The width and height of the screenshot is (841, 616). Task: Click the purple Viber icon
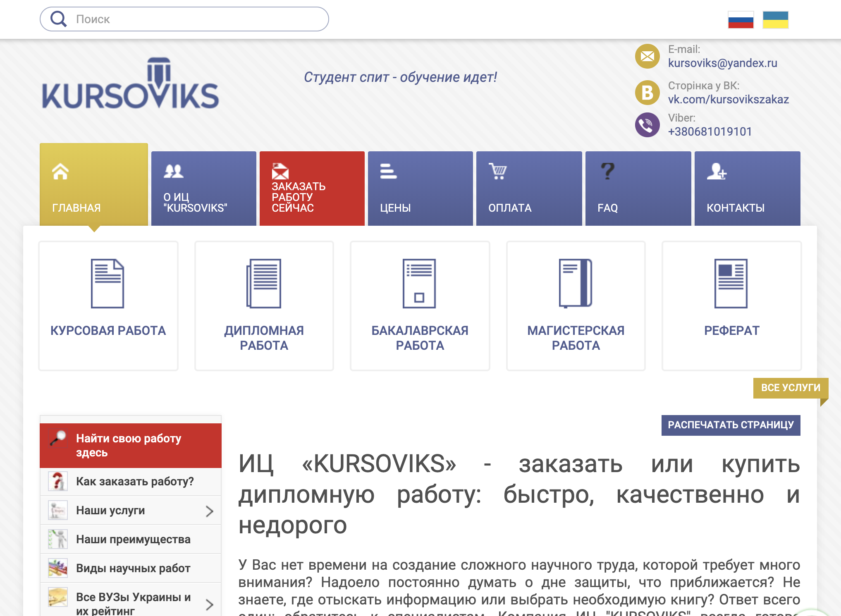point(647,125)
